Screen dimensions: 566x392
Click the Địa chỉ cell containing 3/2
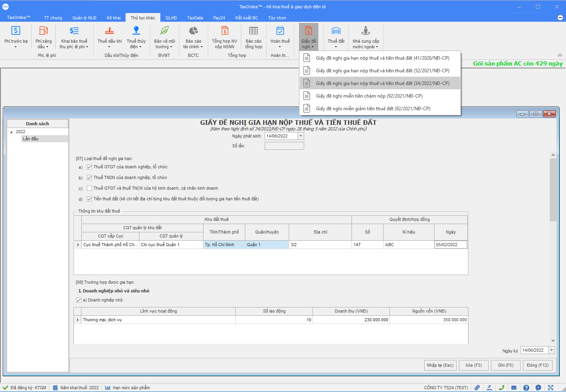pyautogui.click(x=320, y=245)
